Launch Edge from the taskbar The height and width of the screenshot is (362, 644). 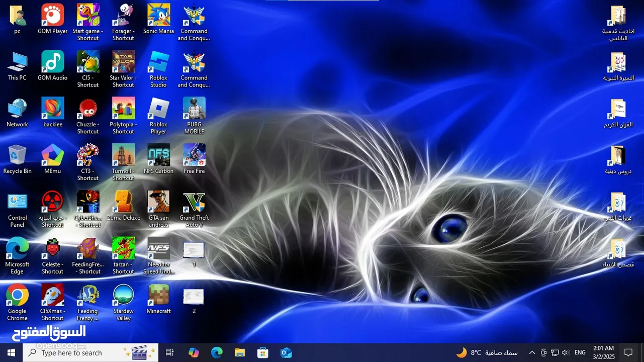[x=217, y=352]
